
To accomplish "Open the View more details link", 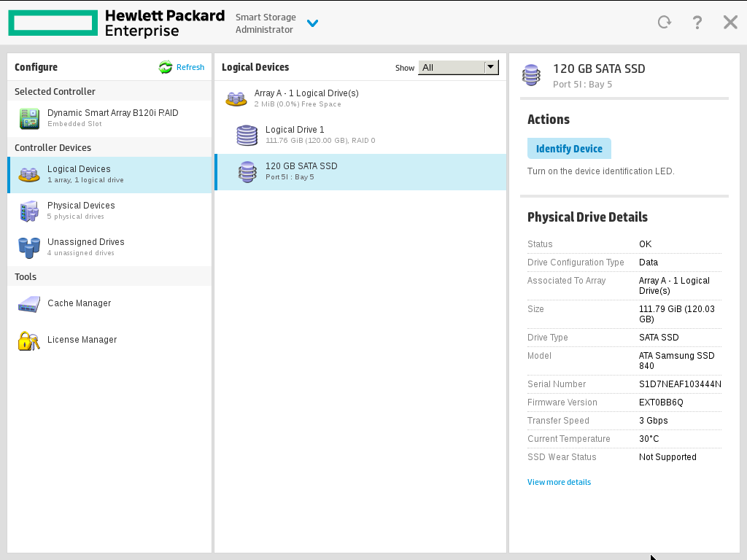I will coord(559,482).
